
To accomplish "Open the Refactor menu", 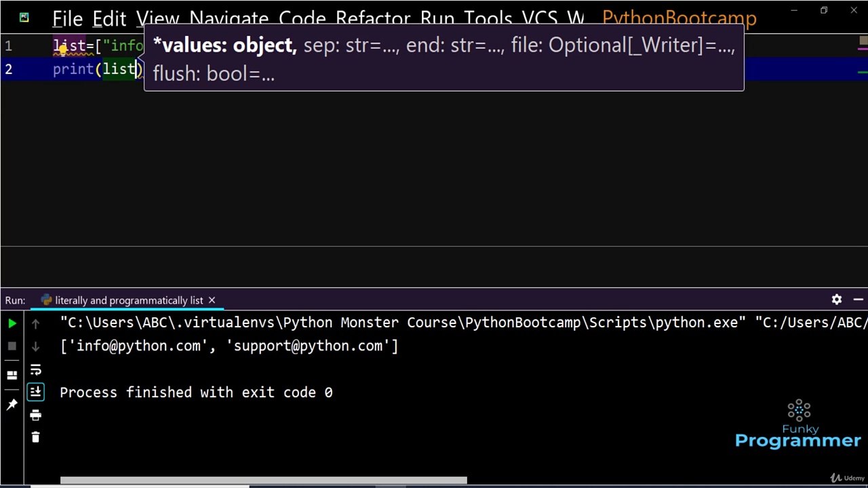I will [x=373, y=19].
